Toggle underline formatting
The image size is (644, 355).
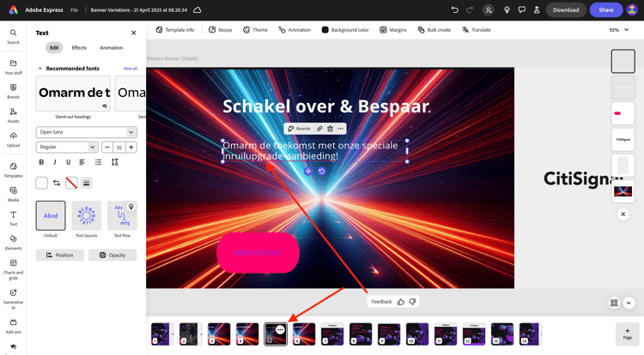pos(68,162)
